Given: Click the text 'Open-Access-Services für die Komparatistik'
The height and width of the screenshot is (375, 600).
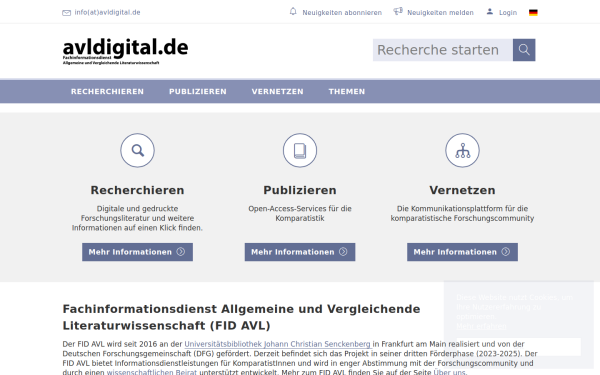Looking at the screenshot, I should pos(300,214).
